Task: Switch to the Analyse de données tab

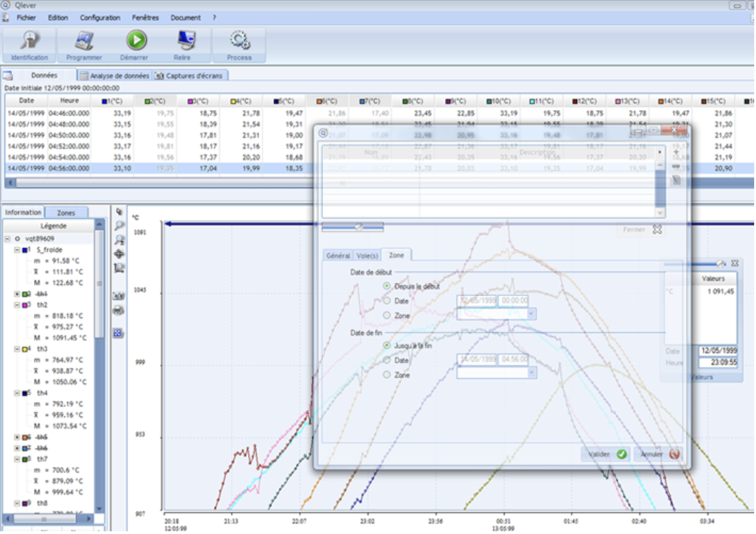Action: (115, 76)
